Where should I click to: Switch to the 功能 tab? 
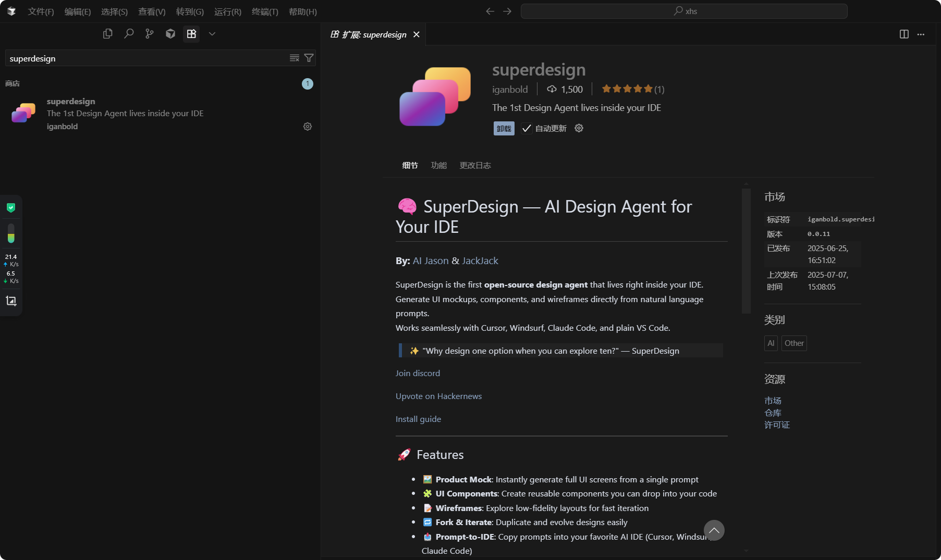439,165
